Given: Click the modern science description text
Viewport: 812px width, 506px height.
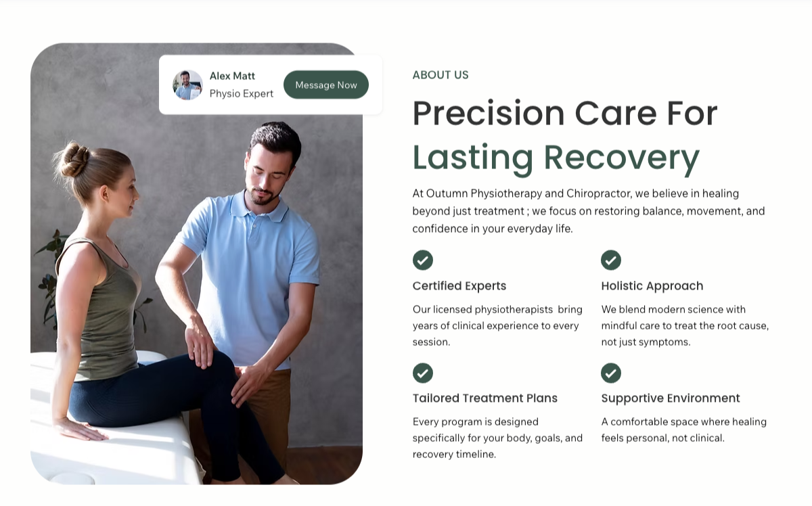Looking at the screenshot, I should point(685,325).
